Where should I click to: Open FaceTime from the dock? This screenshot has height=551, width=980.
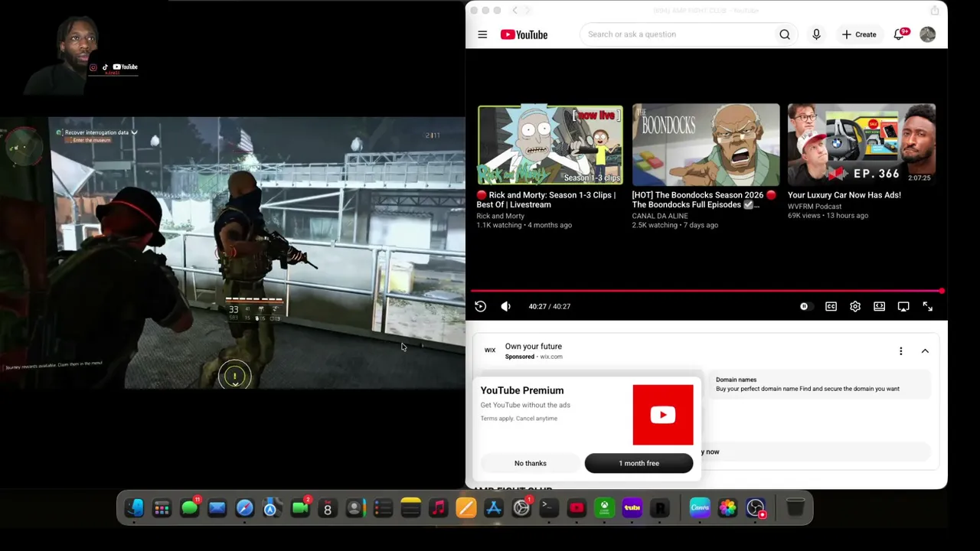tap(300, 507)
